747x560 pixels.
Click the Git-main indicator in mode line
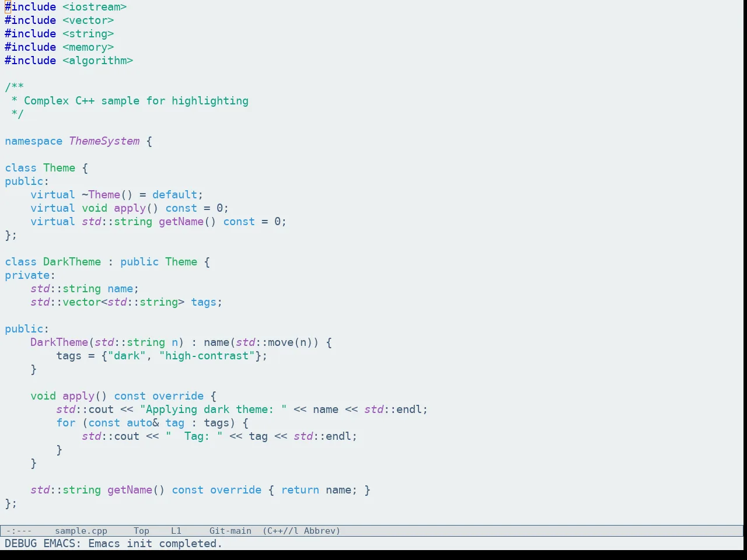click(231, 531)
